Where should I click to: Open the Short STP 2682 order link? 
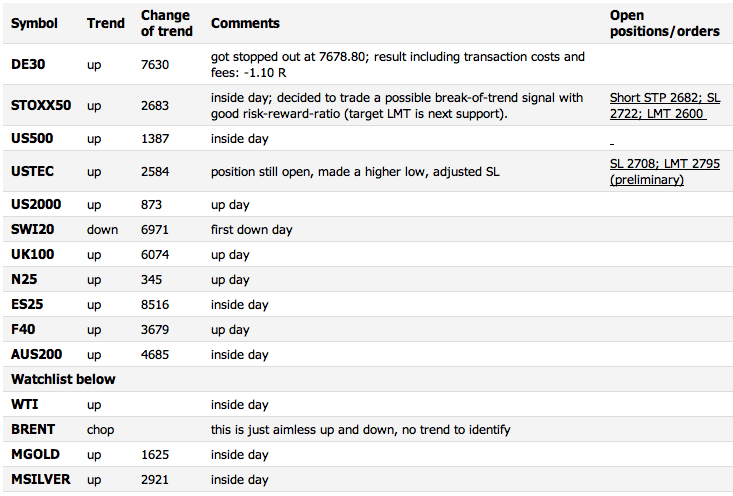point(665,106)
